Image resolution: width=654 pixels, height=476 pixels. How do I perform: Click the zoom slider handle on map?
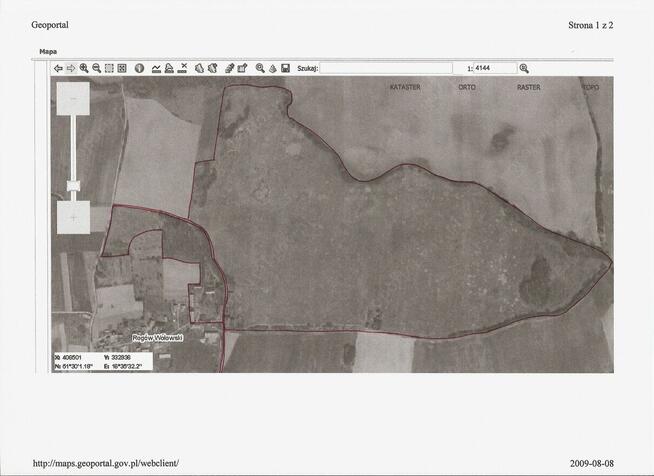74,186
